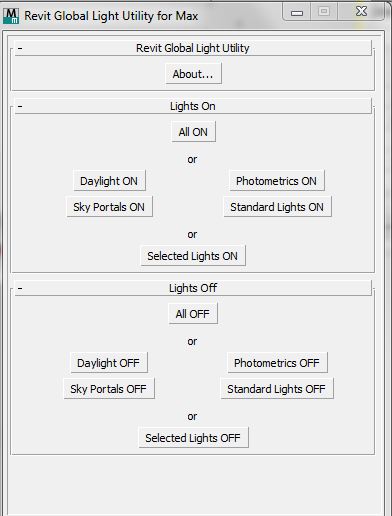Click the Daylight OFF button
The width and height of the screenshot is (392, 516).
pos(109,363)
